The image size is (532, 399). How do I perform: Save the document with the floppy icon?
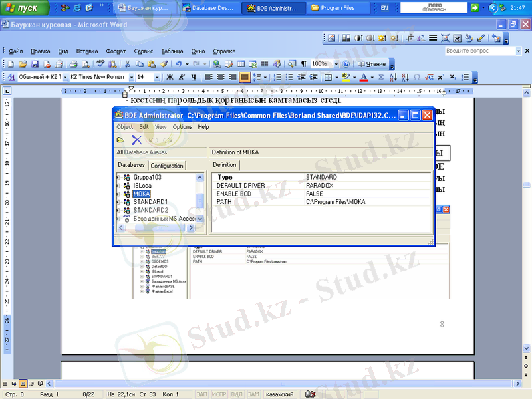35,64
